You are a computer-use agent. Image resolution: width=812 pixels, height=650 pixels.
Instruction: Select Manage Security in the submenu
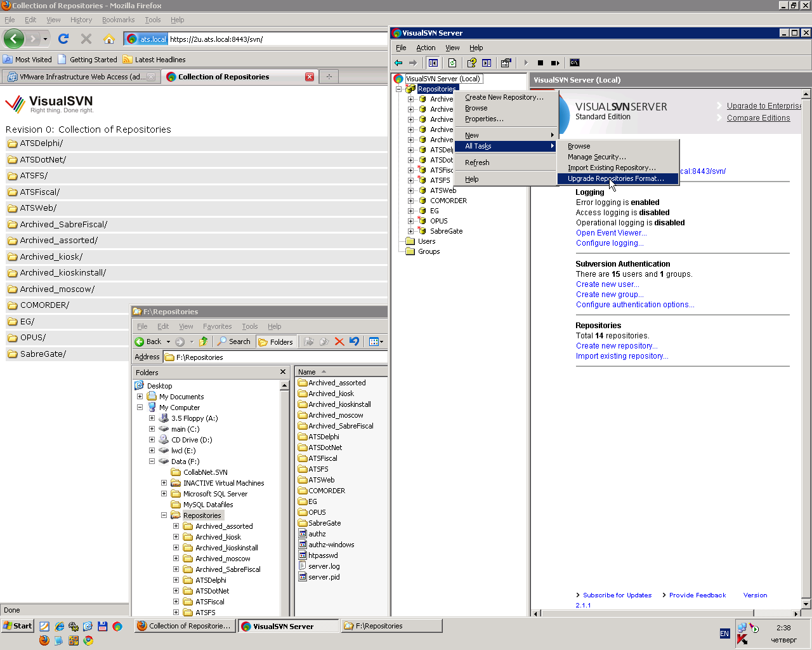point(618,157)
